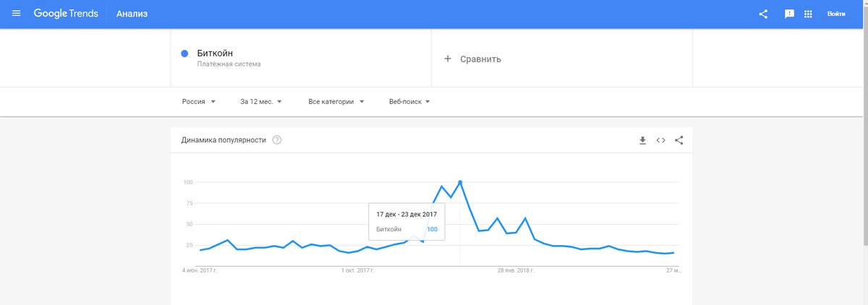Open the Веб-поиск search type dropdown
The width and height of the screenshot is (868, 305).
pyautogui.click(x=409, y=102)
